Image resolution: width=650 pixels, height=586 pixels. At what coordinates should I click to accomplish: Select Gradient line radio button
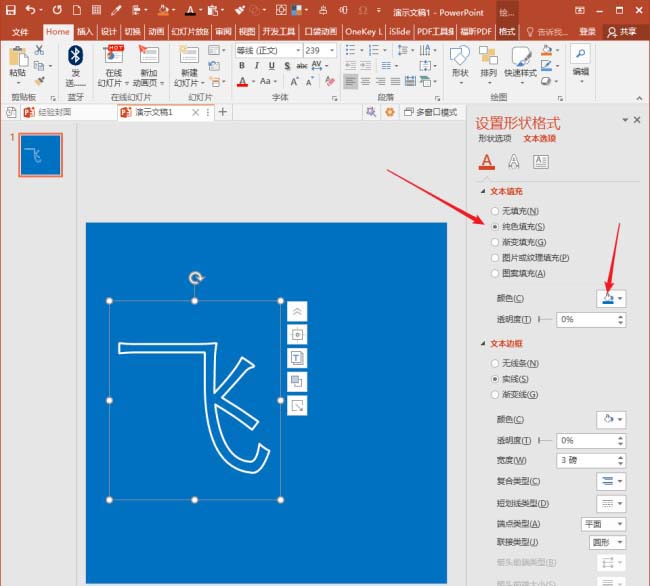495,395
